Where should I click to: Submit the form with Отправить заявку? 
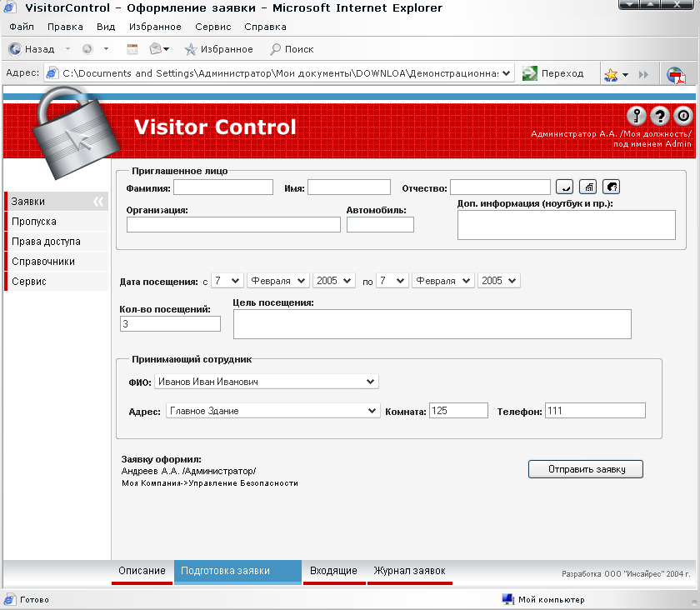point(586,469)
